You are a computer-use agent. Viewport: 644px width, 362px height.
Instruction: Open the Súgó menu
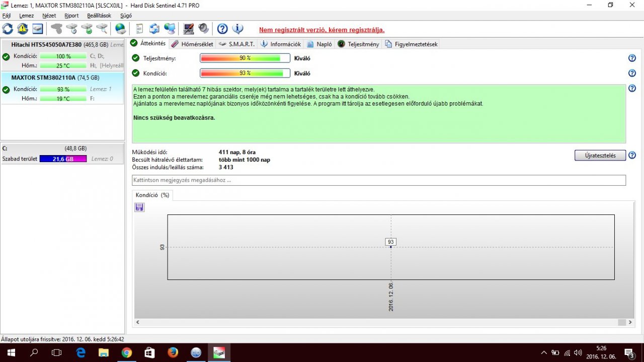click(126, 16)
